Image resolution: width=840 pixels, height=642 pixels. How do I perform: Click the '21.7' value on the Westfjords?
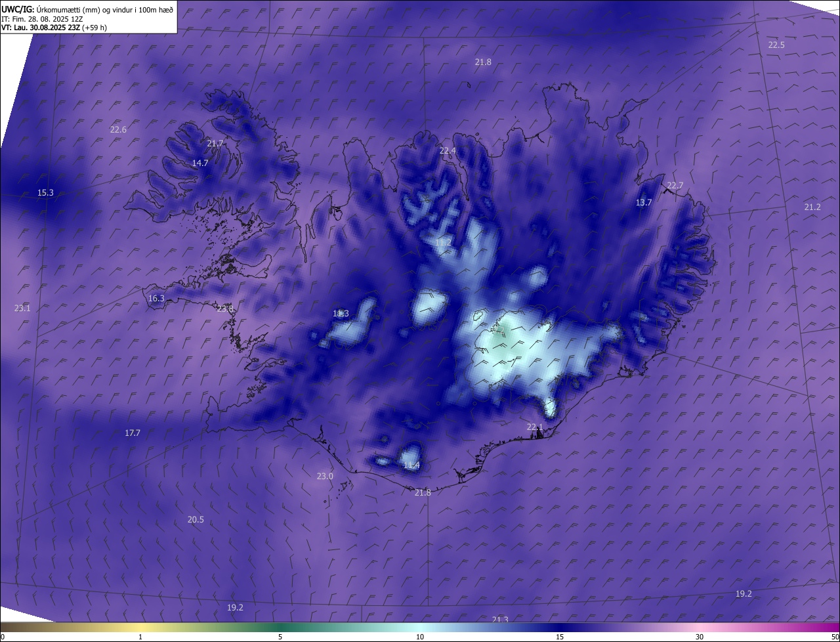(215, 143)
